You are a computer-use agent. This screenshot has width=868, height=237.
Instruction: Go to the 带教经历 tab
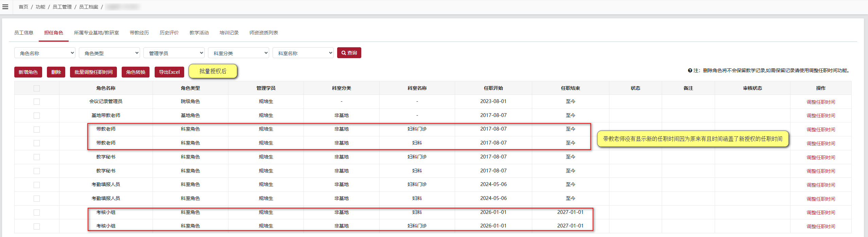tap(139, 33)
